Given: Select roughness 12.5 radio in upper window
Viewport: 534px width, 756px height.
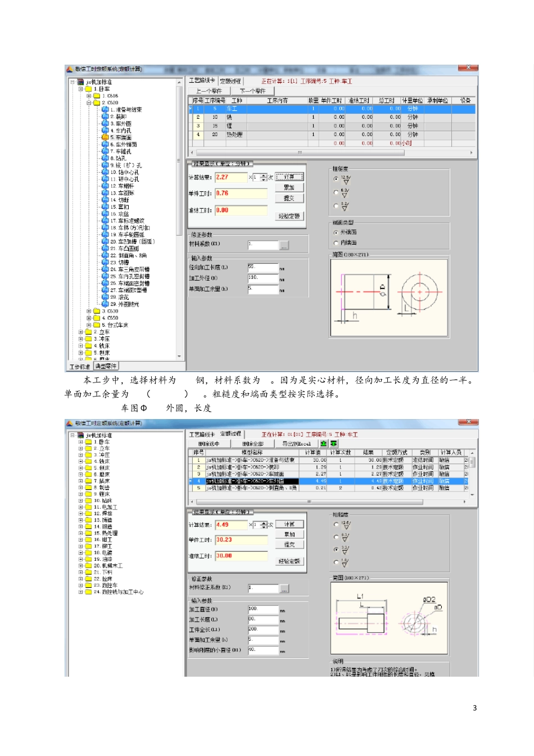Looking at the screenshot, I should pos(336,179).
